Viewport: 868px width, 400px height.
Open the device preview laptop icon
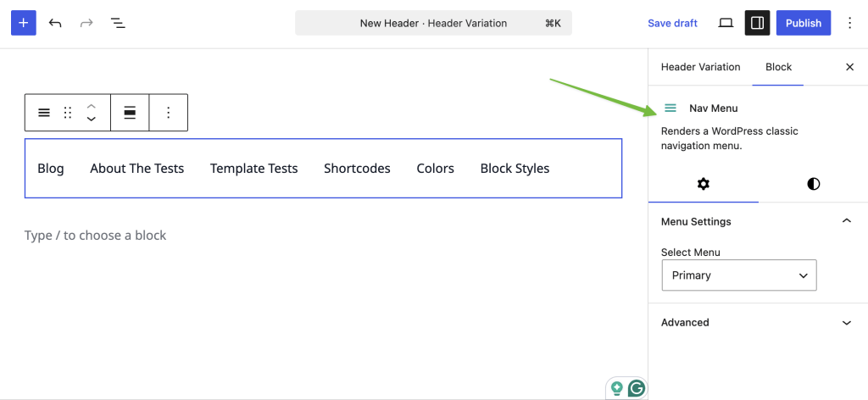tap(726, 23)
